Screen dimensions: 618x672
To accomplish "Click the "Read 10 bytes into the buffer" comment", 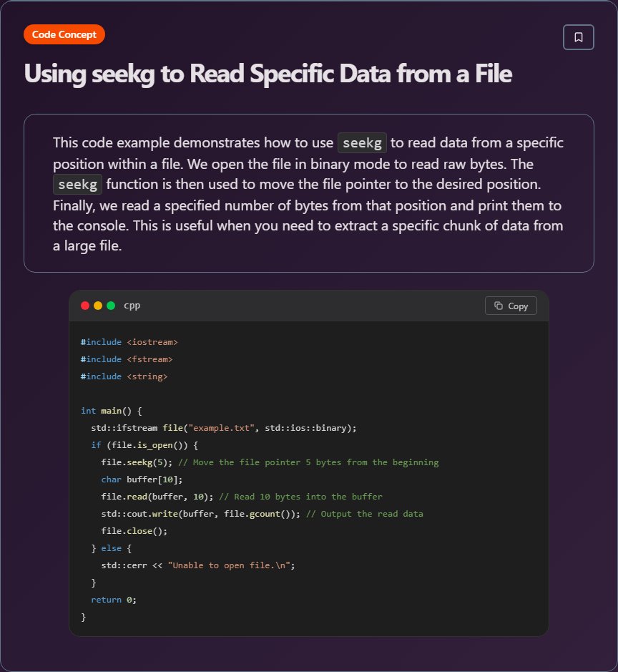I will 307,497.
